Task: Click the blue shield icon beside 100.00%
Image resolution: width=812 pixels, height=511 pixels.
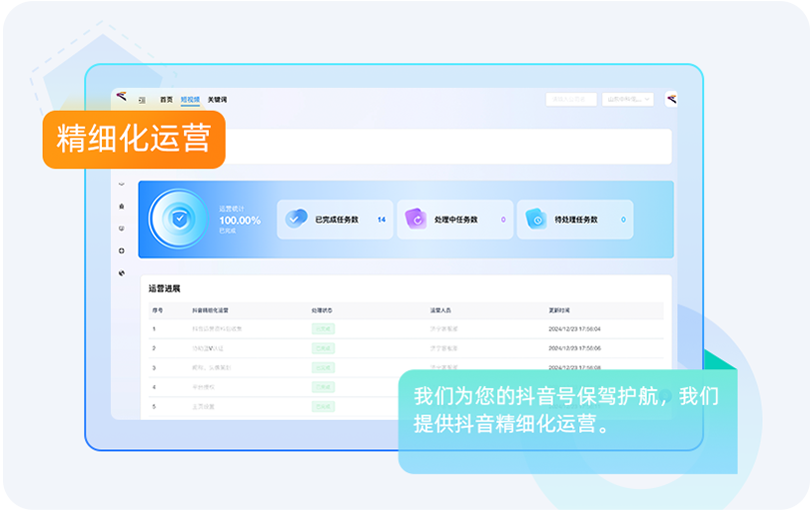Action: pyautogui.click(x=179, y=220)
